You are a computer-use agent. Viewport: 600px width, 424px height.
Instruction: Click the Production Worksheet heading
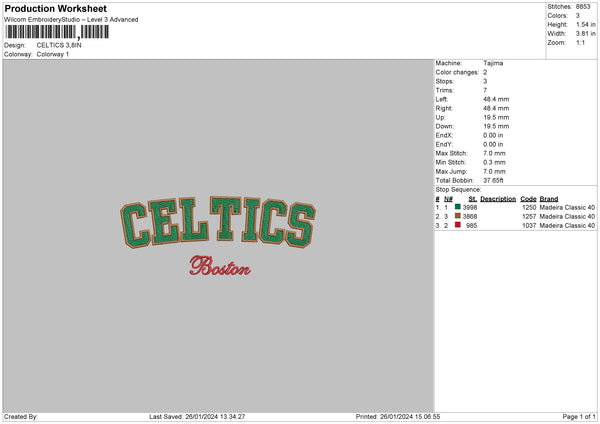pyautogui.click(x=55, y=8)
